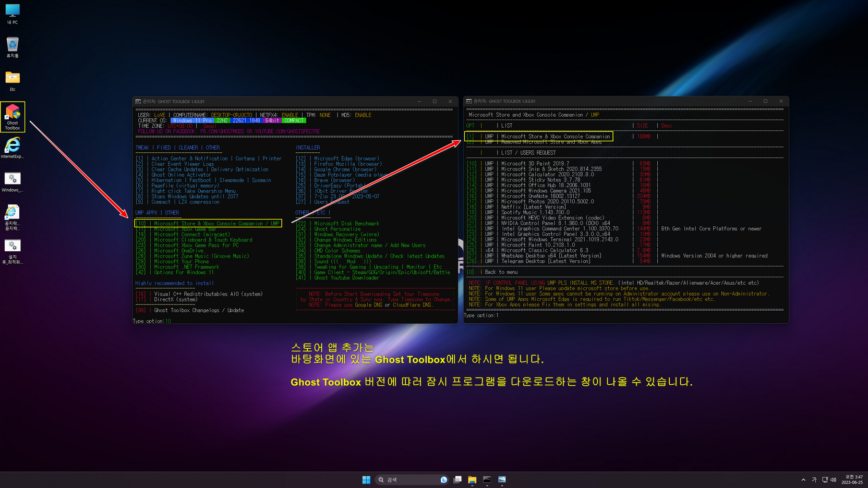Click the 'Windows 11 Pro' OS label
This screenshot has width=868, height=488.
coord(192,120)
